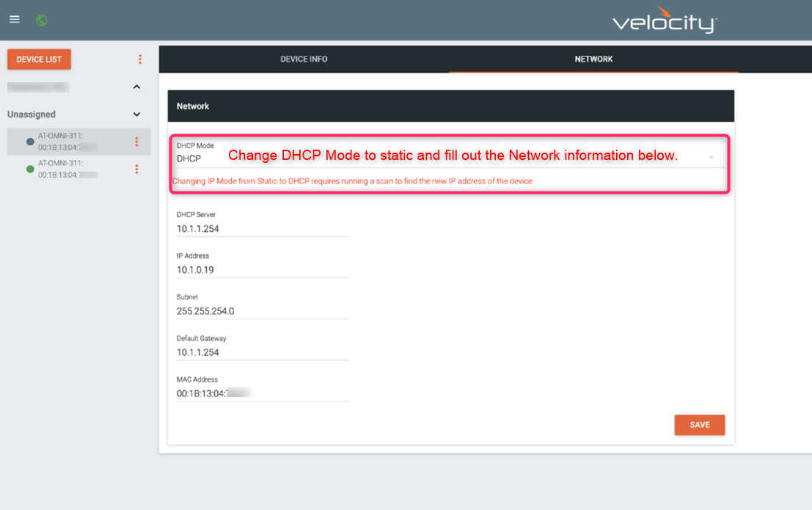Screen dimensions: 812x510
Task: Click the Default Gateway input field
Action: tap(262, 352)
